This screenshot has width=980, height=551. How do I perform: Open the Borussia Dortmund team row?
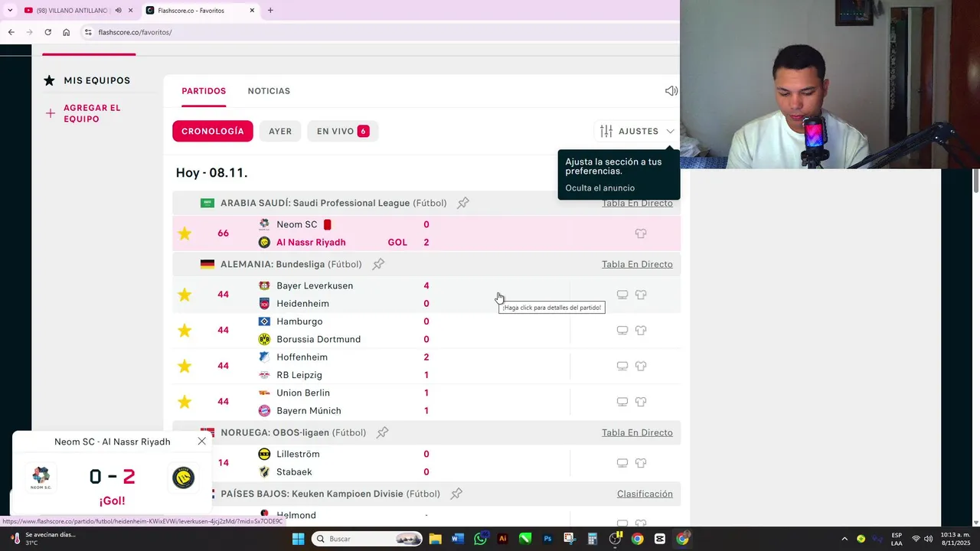coord(318,339)
